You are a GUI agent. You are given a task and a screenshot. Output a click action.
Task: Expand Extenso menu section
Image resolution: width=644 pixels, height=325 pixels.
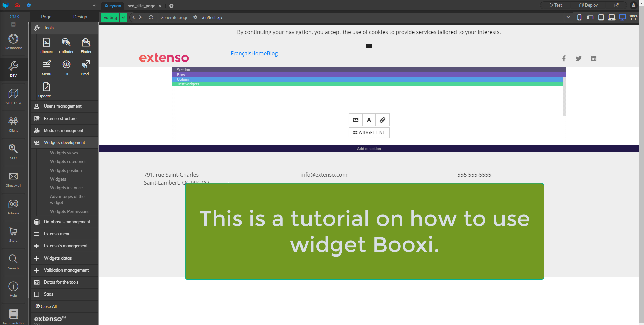coord(64,234)
